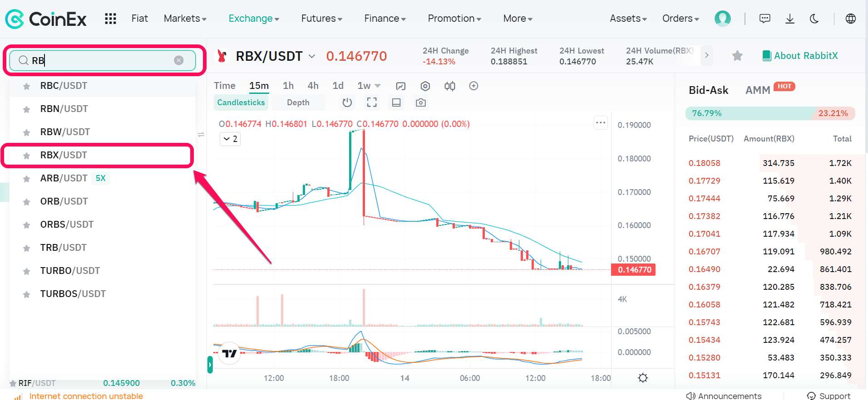868x400 pixels.
Task: Toggle dark mode moon icon
Action: pyautogui.click(x=814, y=19)
